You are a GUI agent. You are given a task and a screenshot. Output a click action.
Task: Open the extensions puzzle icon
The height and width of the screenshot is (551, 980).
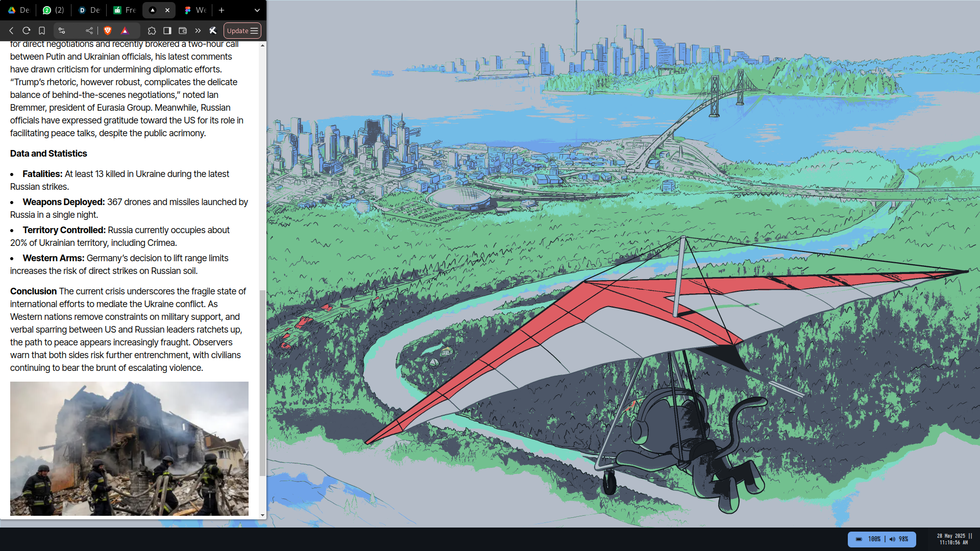tap(152, 31)
